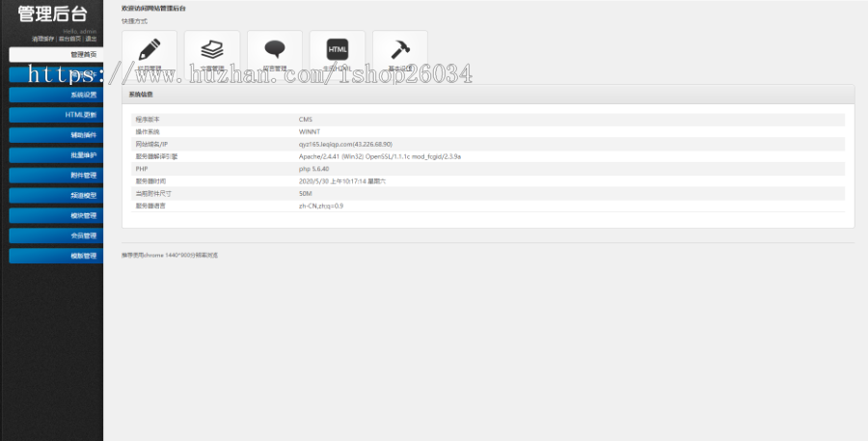The image size is (868, 441).
Task: Open 频道模型 in the sidebar
Action: click(56, 195)
